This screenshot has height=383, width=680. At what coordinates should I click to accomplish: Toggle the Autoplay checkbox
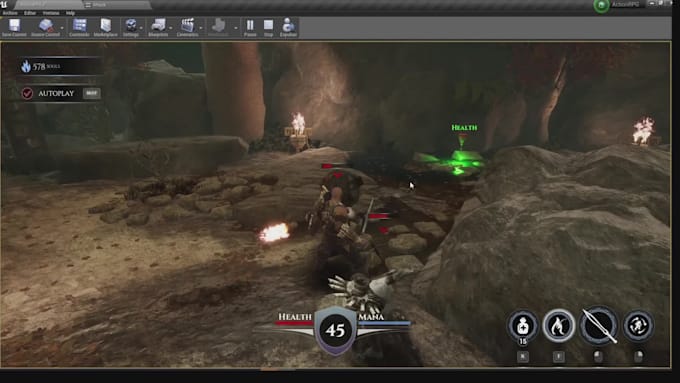27,93
